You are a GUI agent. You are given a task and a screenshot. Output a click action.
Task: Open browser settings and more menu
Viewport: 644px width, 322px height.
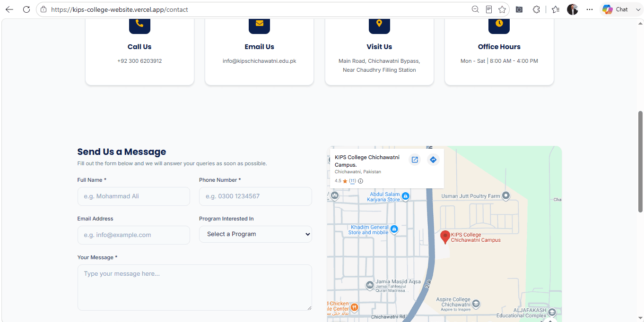point(589,9)
